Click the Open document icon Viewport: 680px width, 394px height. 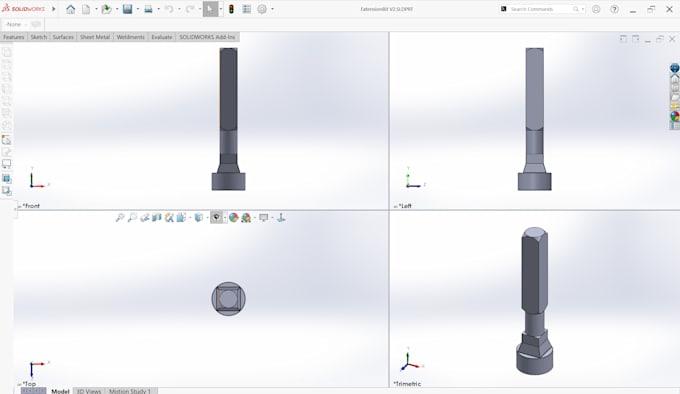coord(106,9)
